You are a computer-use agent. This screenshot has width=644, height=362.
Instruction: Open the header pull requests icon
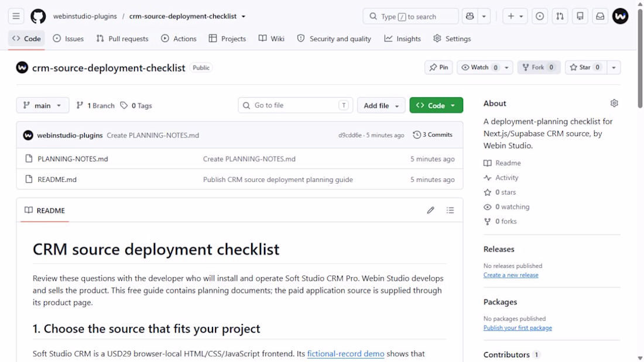tap(560, 16)
